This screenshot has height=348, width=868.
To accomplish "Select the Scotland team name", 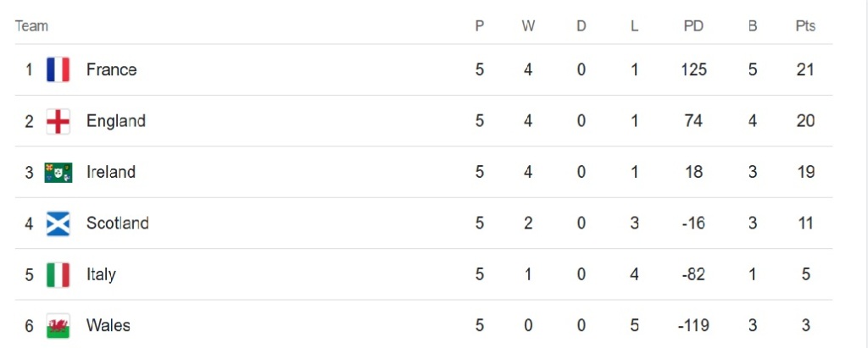I will (x=117, y=224).
